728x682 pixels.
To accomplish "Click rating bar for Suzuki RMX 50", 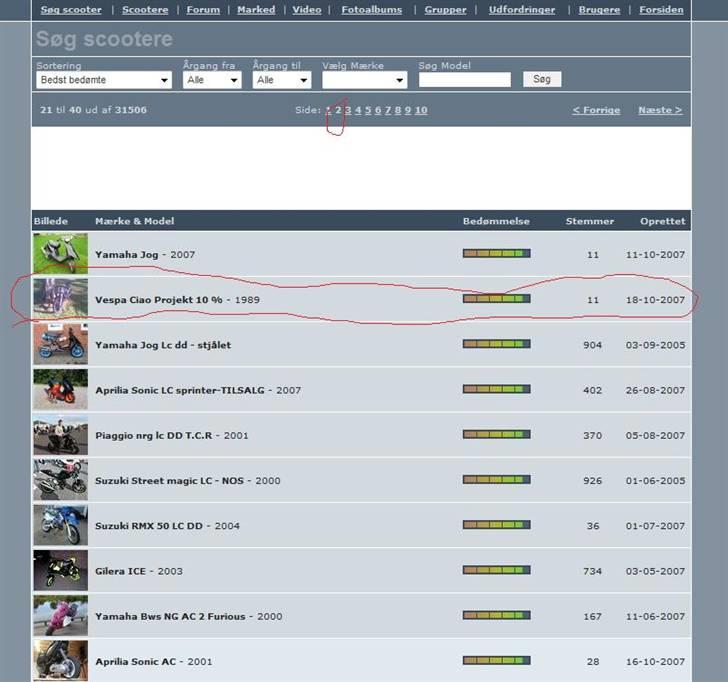I will [x=496, y=525].
